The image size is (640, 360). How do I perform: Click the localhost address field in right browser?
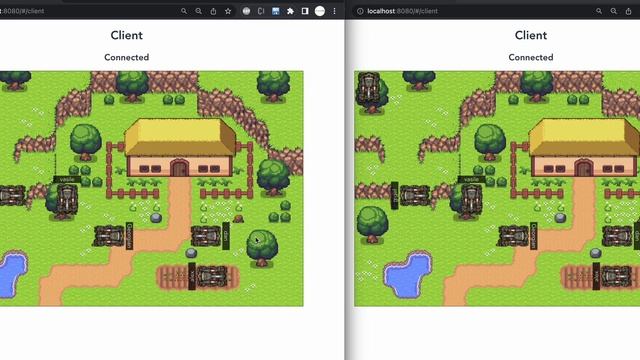(x=402, y=11)
